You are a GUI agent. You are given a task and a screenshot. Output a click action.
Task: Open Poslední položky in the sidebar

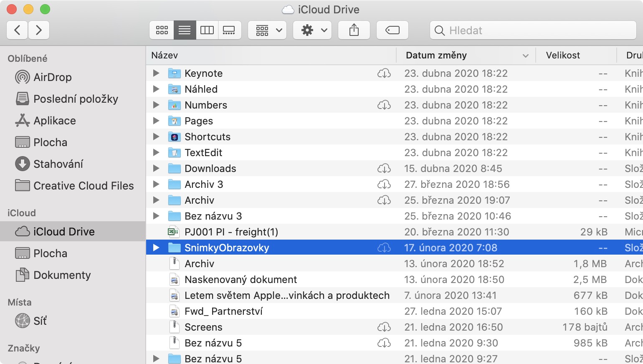73,99
